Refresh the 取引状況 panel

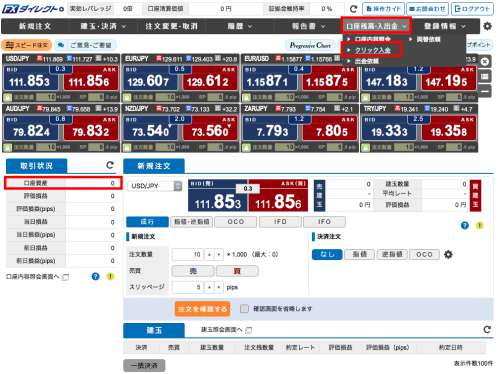(x=110, y=165)
